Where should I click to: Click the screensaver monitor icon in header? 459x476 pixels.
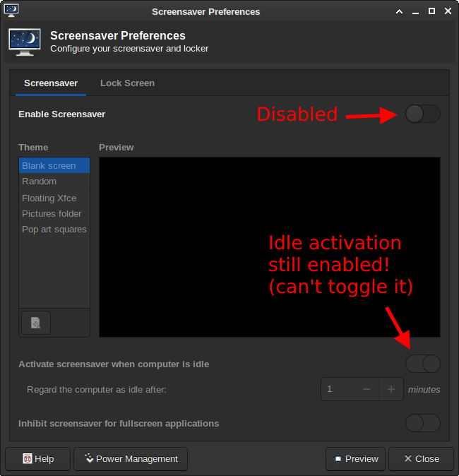[25, 42]
